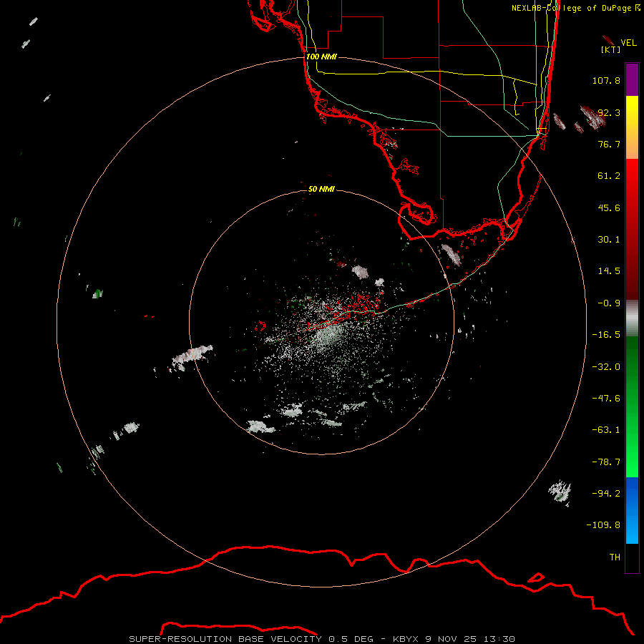This screenshot has width=644, height=644.
Task: Click the TH label on the scale
Action: click(x=615, y=557)
